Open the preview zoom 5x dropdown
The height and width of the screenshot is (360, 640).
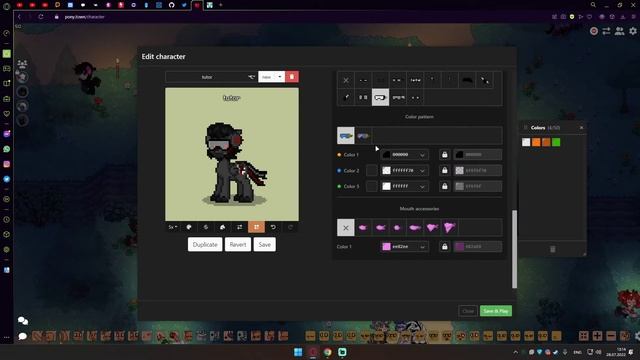[173, 227]
